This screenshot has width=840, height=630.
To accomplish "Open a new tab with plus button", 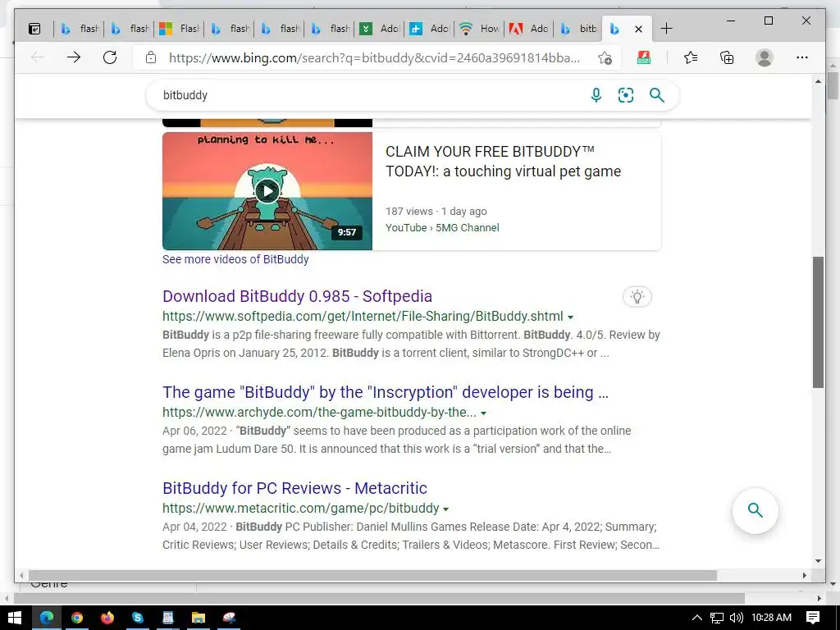I will 666,29.
